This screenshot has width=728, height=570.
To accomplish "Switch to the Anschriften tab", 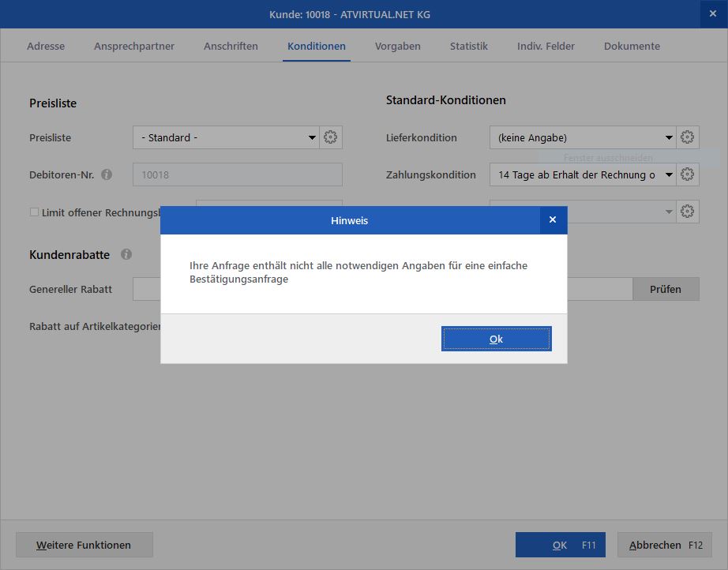I will click(231, 46).
